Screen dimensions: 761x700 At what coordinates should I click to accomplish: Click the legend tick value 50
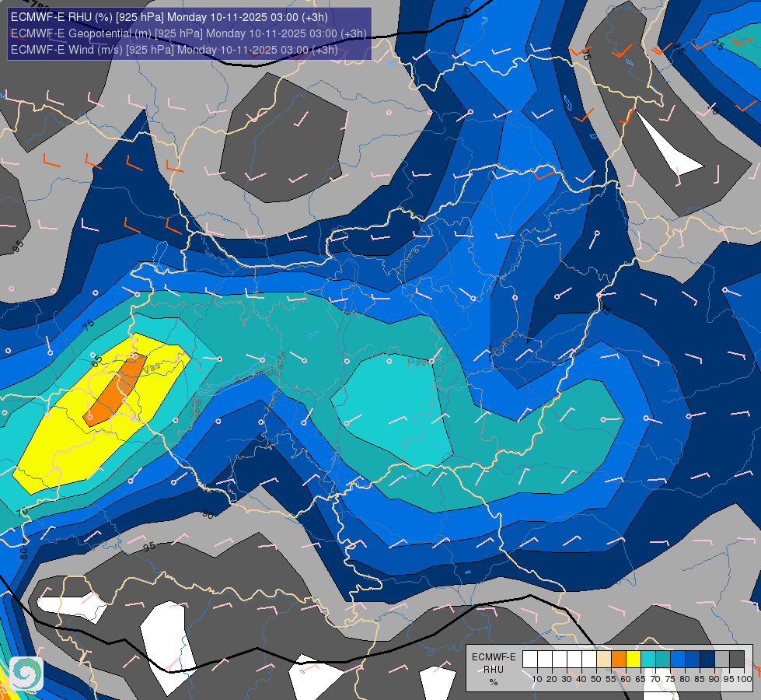[x=596, y=679]
